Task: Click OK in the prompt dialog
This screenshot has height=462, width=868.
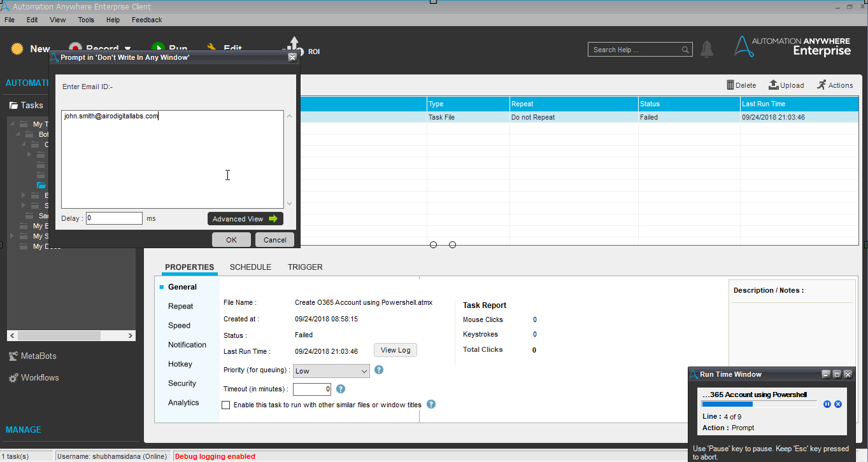Action: [x=231, y=240]
